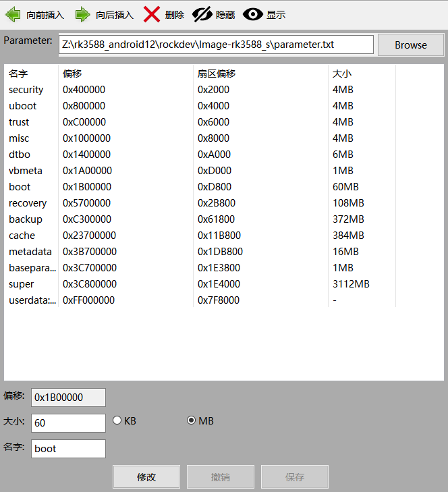This screenshot has width=448, height=492.
Task: Select the MB size unit radio
Action: [x=191, y=420]
